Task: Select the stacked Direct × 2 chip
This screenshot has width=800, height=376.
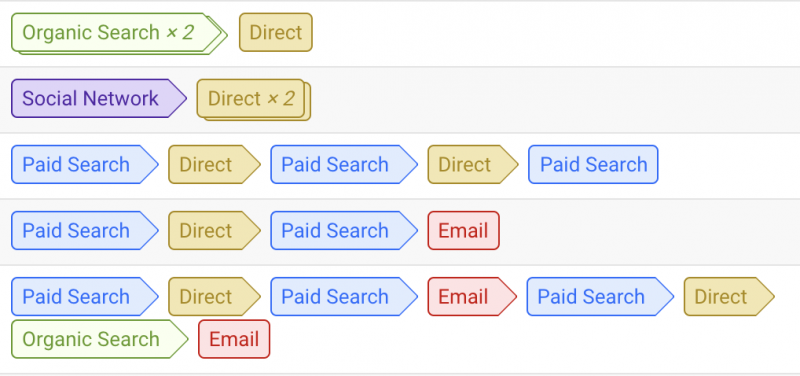Action: click(254, 99)
